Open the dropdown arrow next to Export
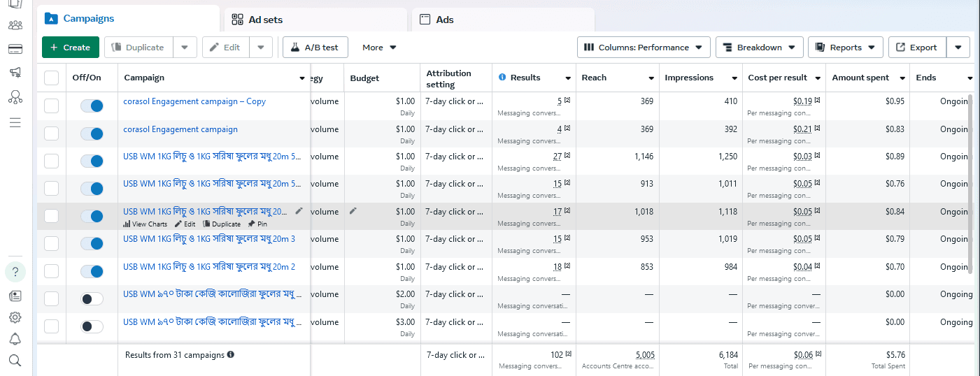 (958, 48)
